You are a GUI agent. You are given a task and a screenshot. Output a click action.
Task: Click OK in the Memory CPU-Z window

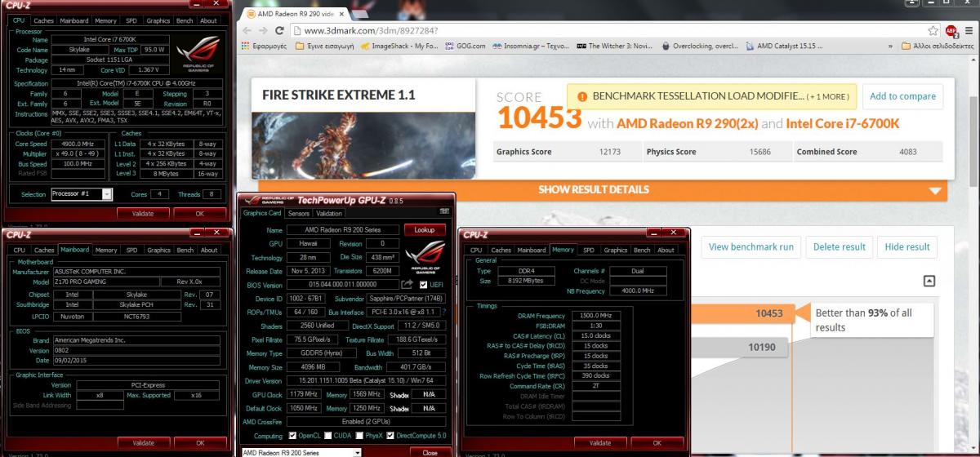(x=656, y=442)
